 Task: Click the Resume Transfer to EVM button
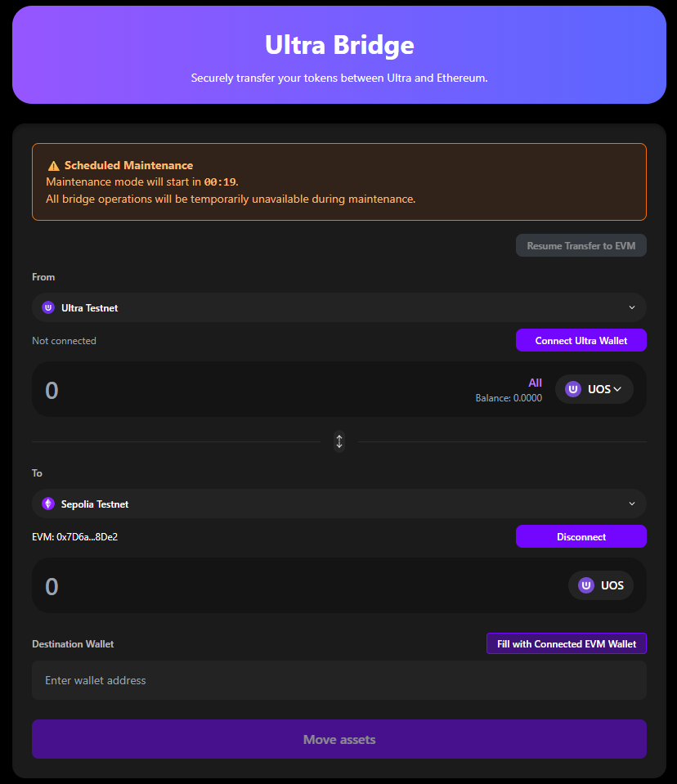click(x=581, y=244)
